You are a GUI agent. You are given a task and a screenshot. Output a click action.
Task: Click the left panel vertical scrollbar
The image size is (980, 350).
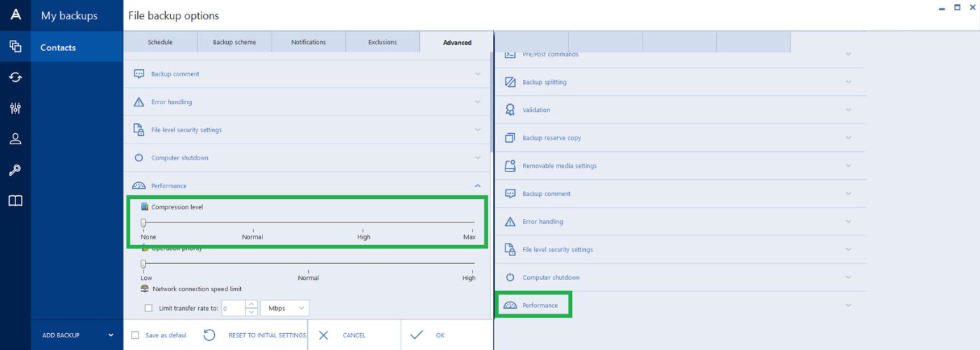[491, 102]
